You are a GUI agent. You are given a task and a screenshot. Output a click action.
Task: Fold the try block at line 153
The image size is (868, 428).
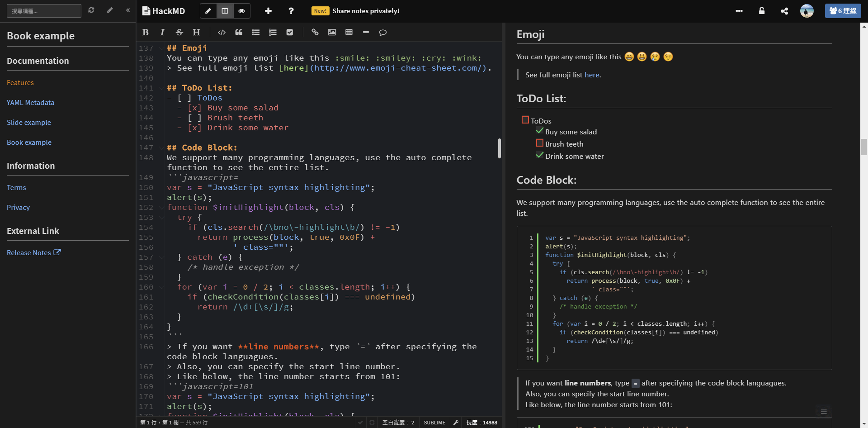[161, 218]
